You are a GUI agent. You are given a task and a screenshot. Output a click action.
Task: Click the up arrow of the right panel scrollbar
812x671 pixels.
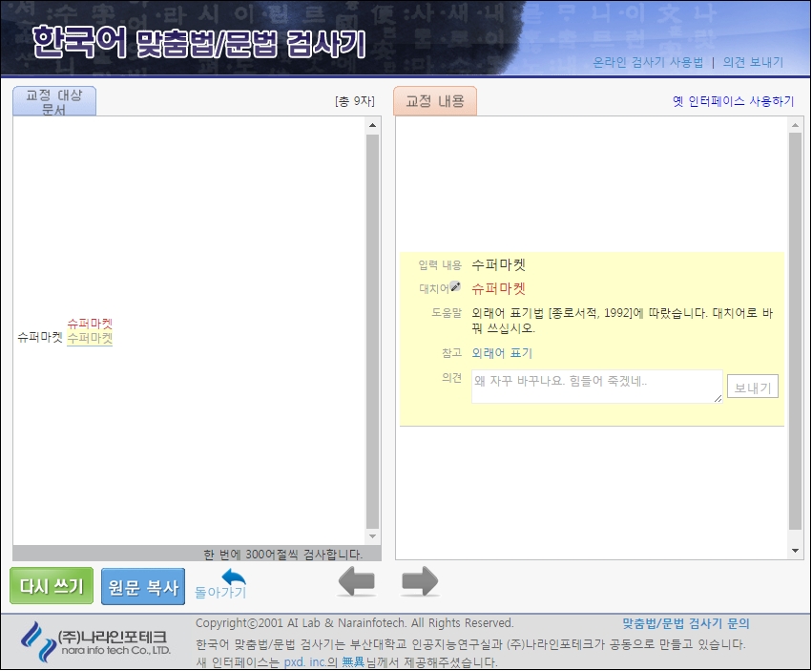click(x=796, y=125)
